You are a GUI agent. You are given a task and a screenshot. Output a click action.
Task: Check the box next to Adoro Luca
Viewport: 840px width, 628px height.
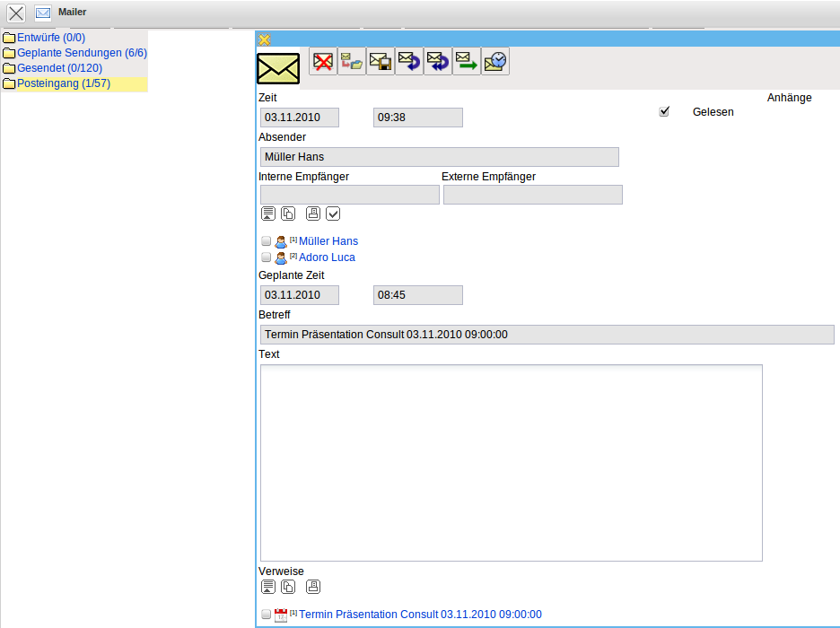(x=266, y=257)
